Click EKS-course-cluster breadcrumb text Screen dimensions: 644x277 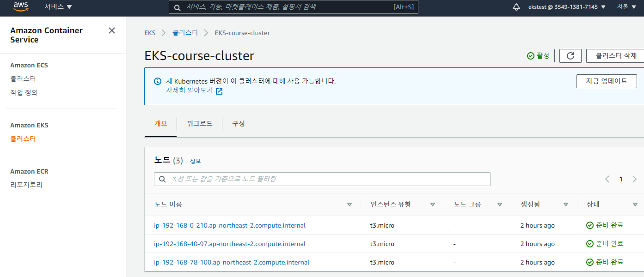point(242,33)
